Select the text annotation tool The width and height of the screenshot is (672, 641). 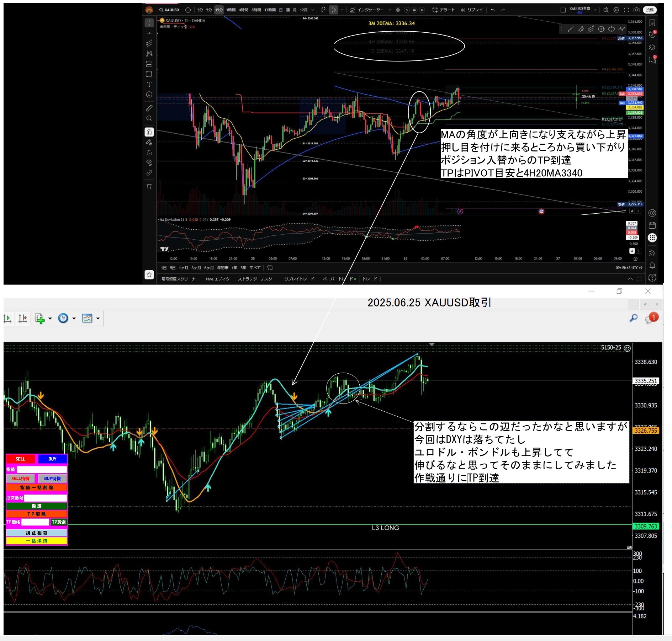click(x=149, y=84)
